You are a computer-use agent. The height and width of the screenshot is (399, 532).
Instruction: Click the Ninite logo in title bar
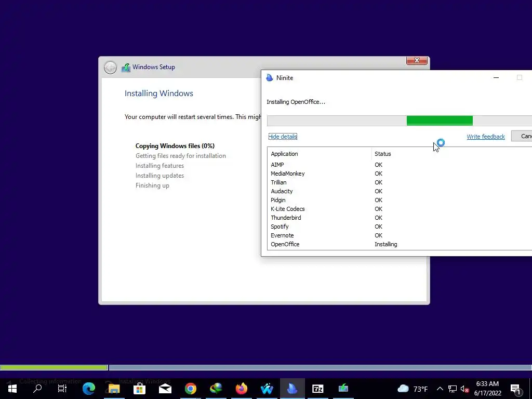270,78
